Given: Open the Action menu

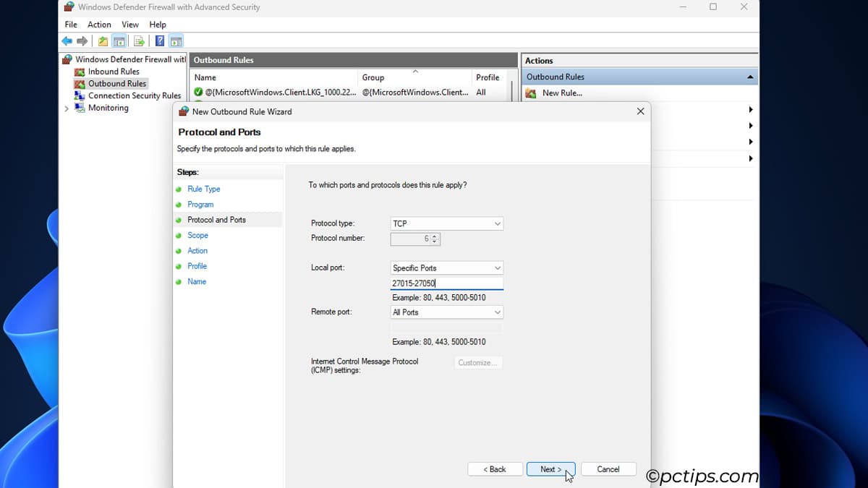Looking at the screenshot, I should (x=99, y=25).
